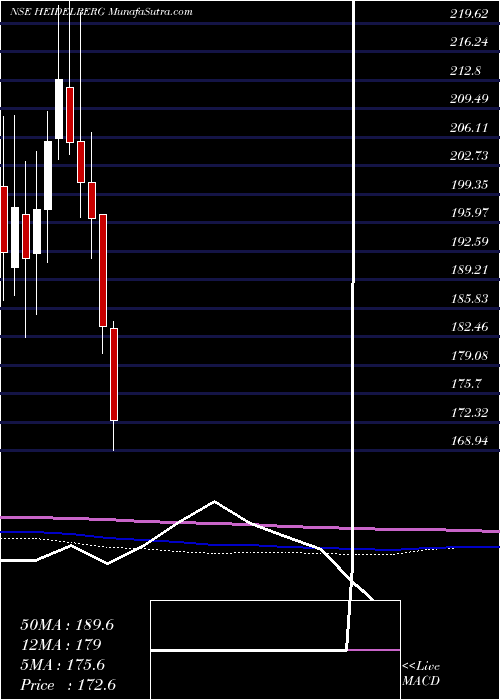Select the 179.08 price axis label

pos(469,356)
